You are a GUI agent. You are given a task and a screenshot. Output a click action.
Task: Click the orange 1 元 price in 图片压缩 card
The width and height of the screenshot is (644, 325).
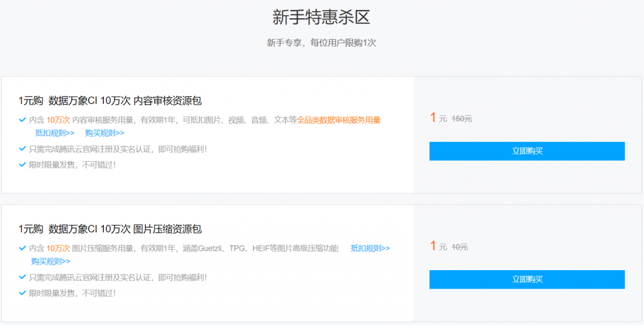438,246
